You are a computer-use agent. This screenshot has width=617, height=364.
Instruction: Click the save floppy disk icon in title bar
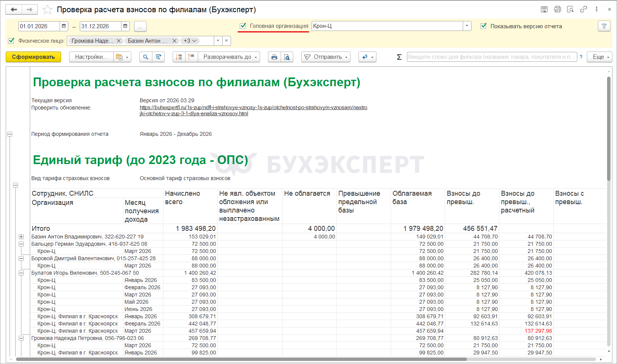click(x=544, y=10)
